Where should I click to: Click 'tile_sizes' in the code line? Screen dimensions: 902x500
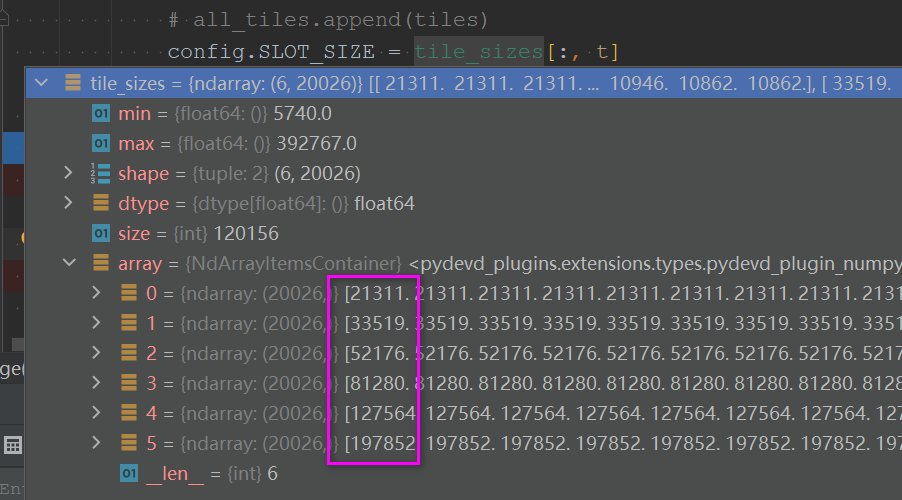[x=479, y=52]
